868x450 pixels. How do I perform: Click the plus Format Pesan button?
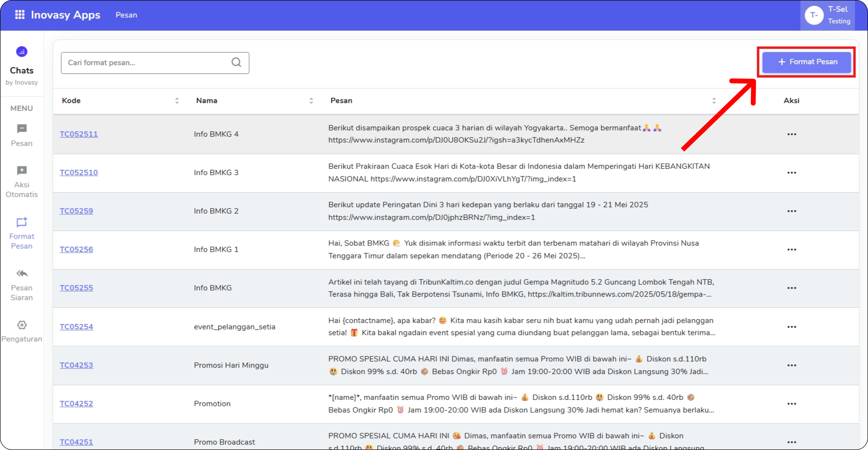pyautogui.click(x=806, y=62)
